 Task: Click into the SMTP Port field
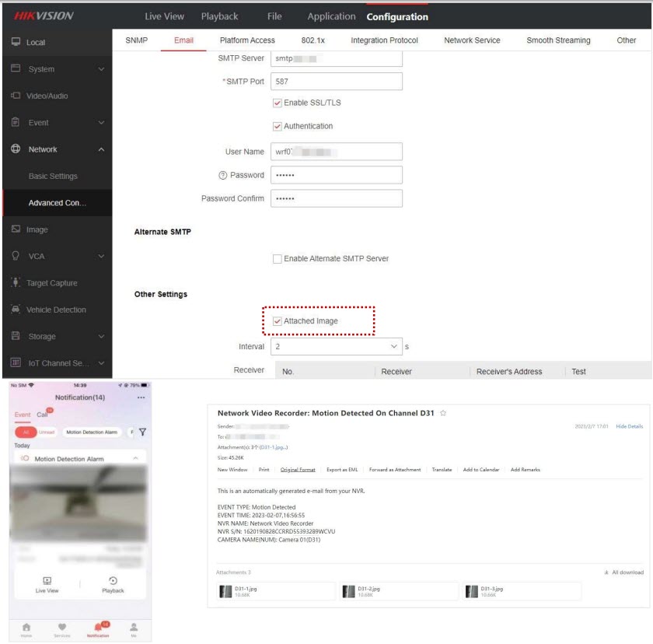click(336, 82)
